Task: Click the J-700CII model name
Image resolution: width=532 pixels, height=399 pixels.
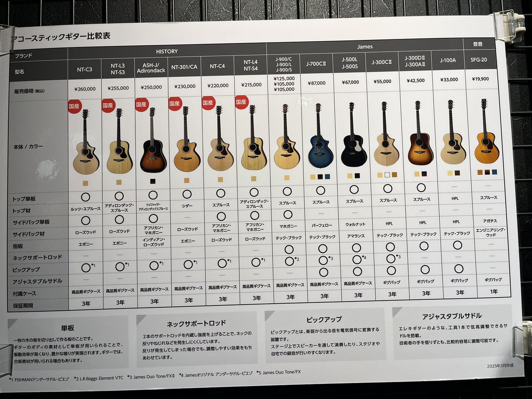Action: click(x=315, y=63)
